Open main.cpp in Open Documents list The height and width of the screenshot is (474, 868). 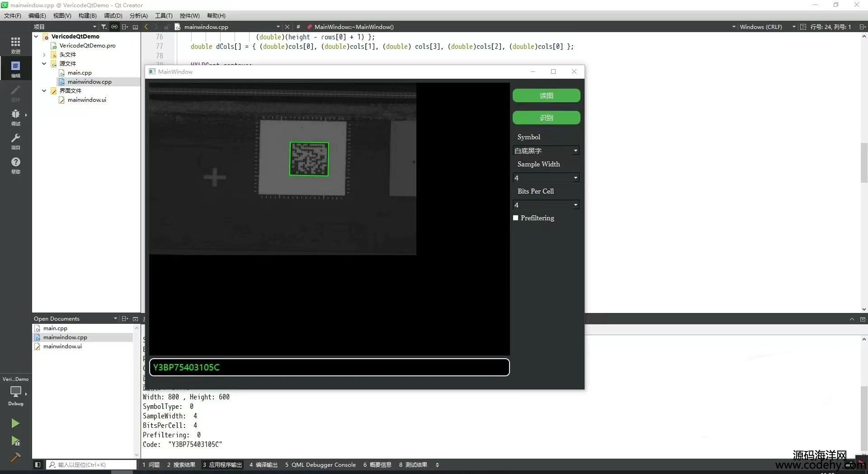[55, 328]
